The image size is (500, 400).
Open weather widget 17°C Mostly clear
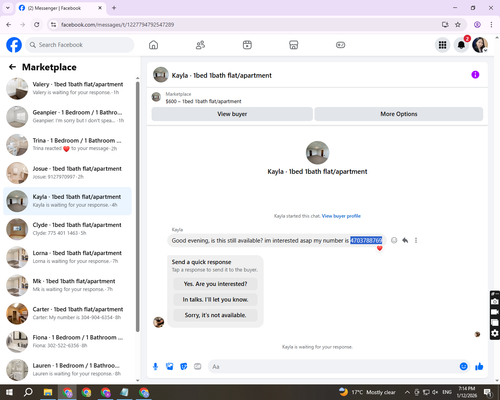[367, 392]
